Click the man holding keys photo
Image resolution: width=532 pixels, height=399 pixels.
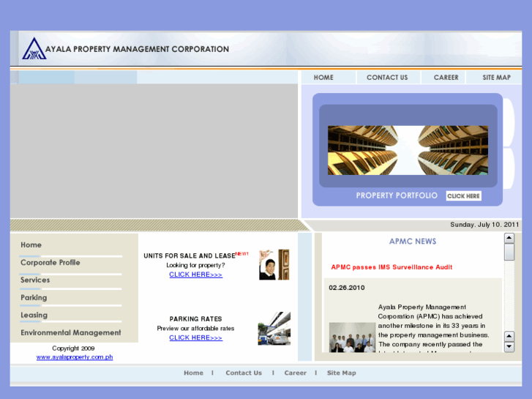274,264
